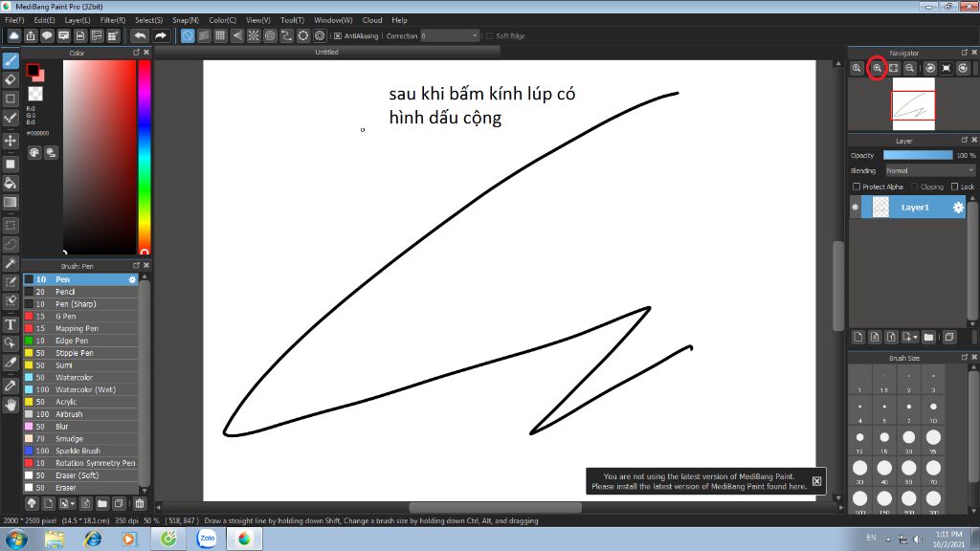980x551 pixels.
Task: Select the Eraser (Soft) brush
Action: click(x=80, y=475)
